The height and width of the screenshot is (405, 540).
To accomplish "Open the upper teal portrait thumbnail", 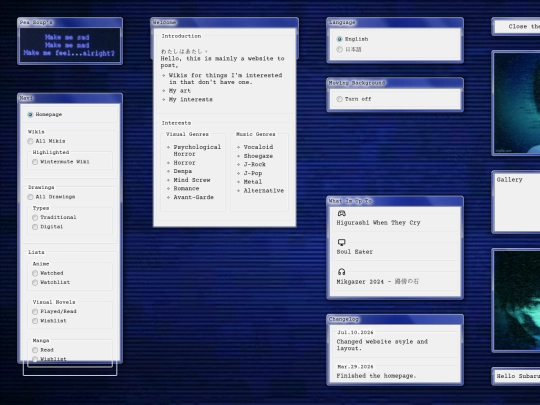I will coord(517,103).
